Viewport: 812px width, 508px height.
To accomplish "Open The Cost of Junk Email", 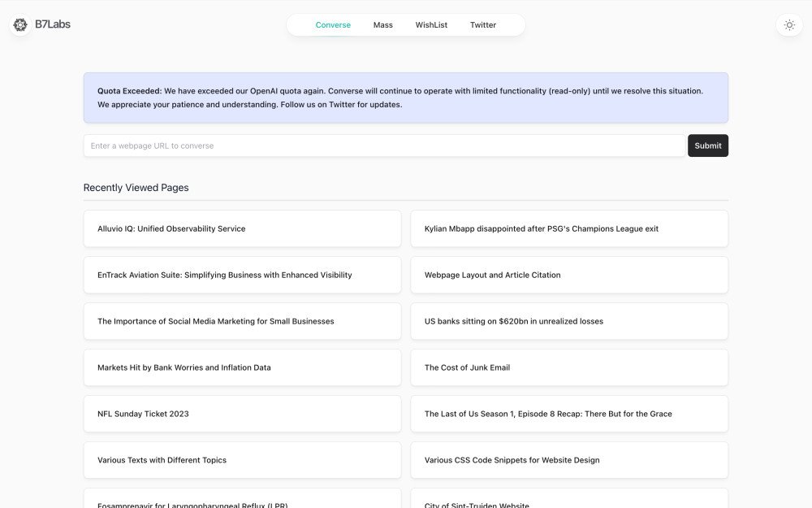I will pyautogui.click(x=568, y=368).
